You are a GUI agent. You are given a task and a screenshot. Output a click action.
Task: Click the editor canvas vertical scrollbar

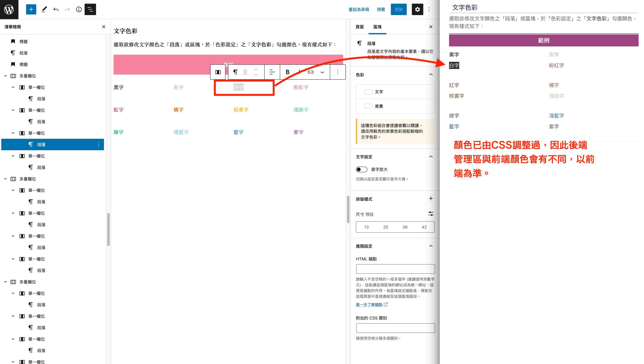click(x=348, y=209)
